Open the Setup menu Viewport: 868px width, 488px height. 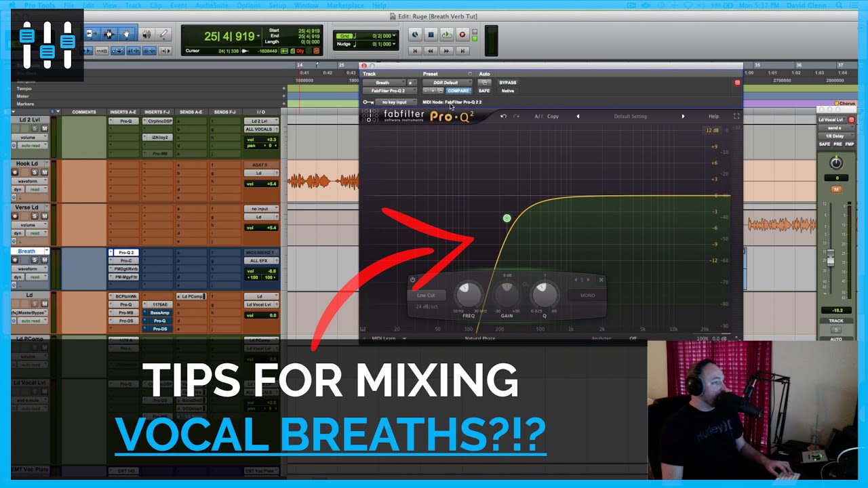(277, 5)
